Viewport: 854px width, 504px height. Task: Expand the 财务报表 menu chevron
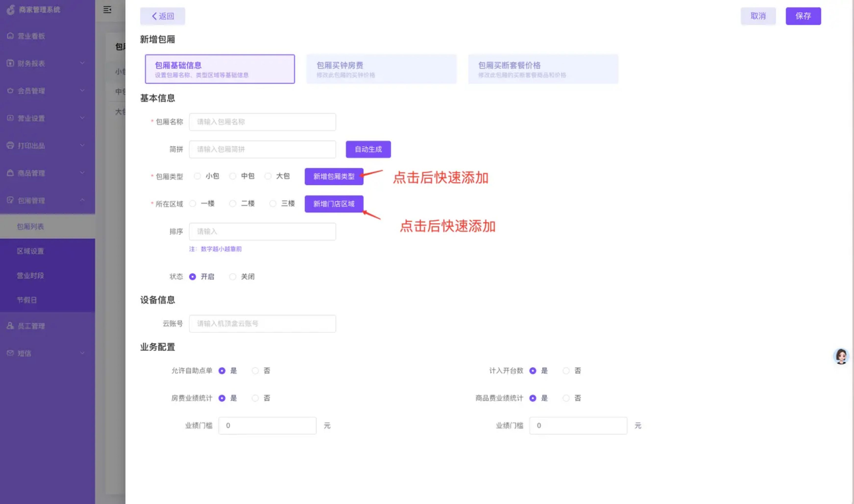82,63
